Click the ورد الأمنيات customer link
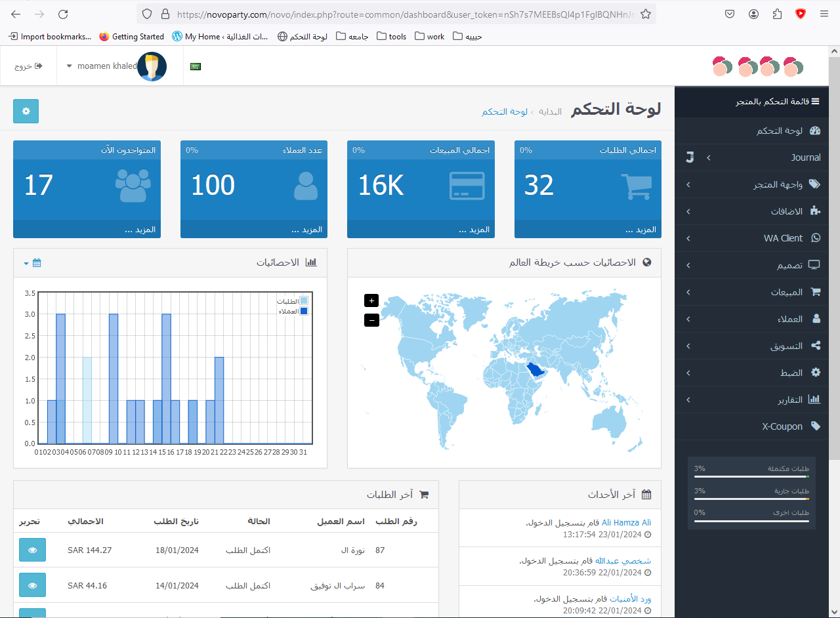The height and width of the screenshot is (618, 840). click(631, 599)
